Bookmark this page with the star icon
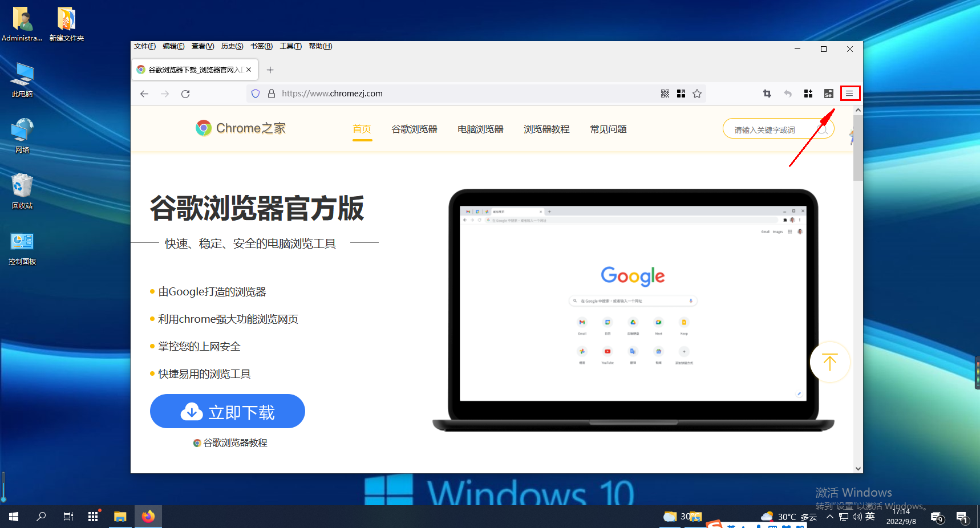The height and width of the screenshot is (528, 980). point(697,94)
